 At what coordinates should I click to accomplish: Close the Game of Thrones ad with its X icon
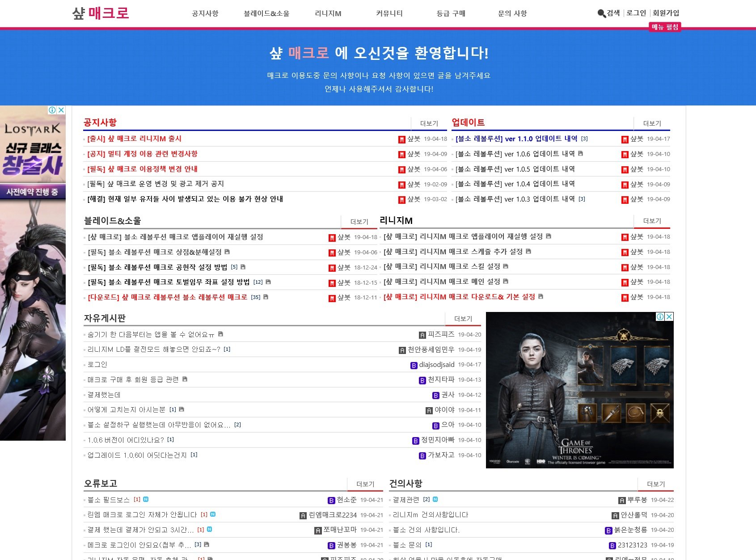669,316
